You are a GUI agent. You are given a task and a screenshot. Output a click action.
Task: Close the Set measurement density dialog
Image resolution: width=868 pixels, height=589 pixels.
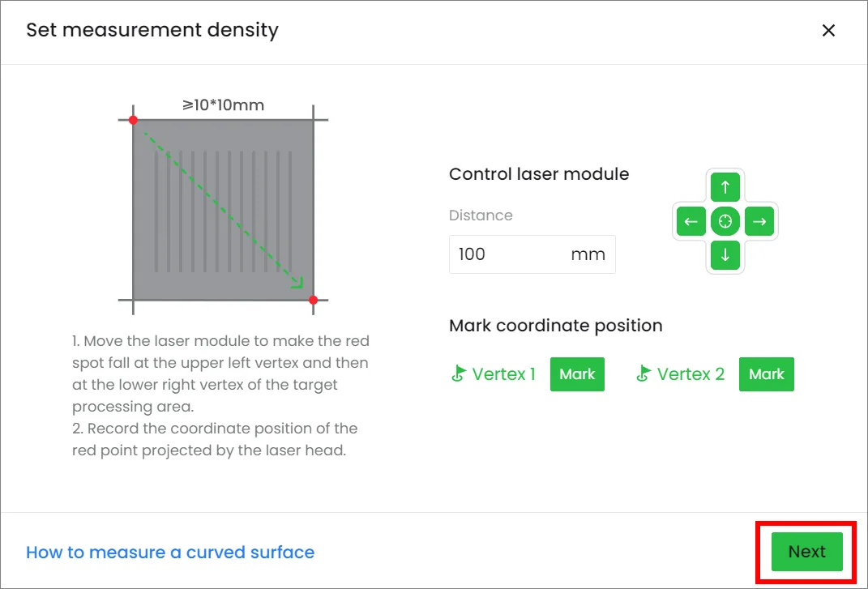828,31
